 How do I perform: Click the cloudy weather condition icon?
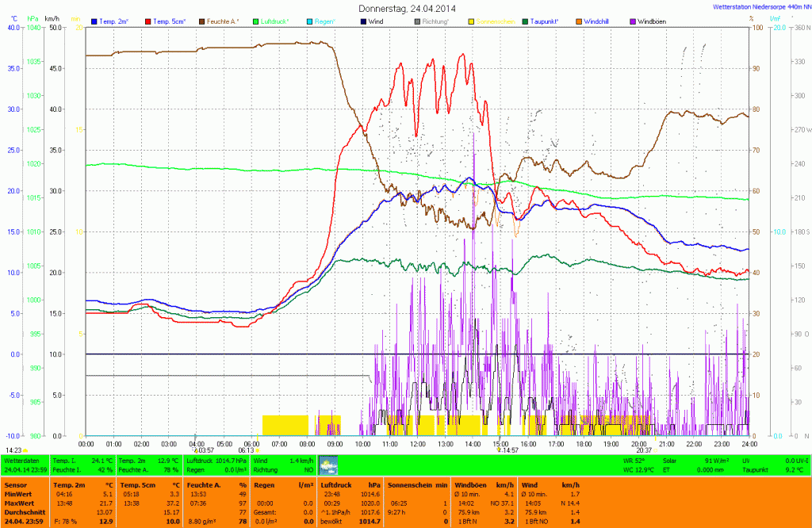(x=328, y=465)
